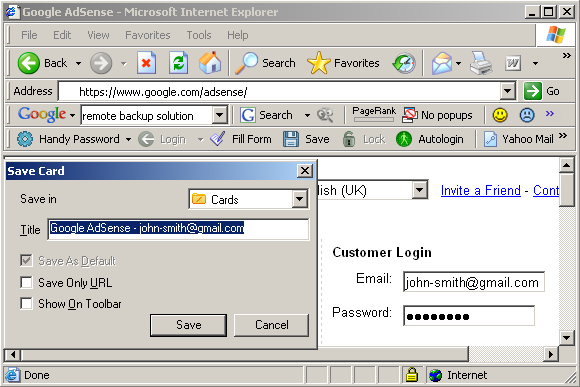Open the page language dropdown

(419, 190)
